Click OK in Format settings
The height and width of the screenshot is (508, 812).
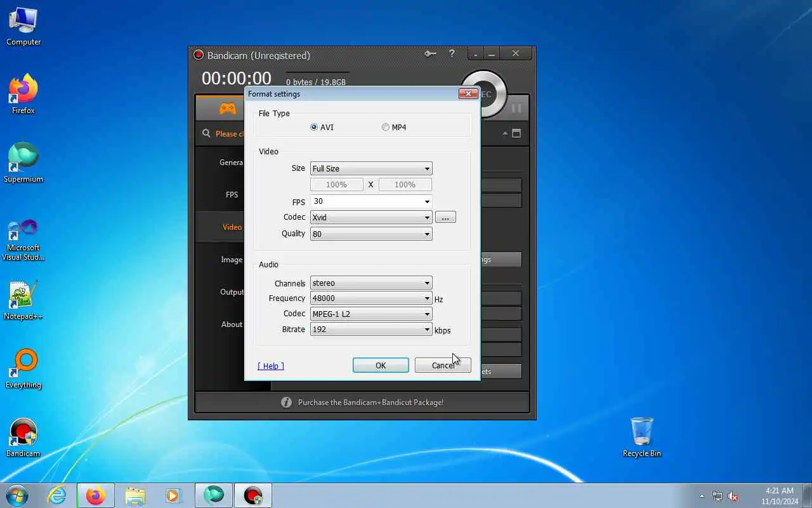[x=381, y=365]
